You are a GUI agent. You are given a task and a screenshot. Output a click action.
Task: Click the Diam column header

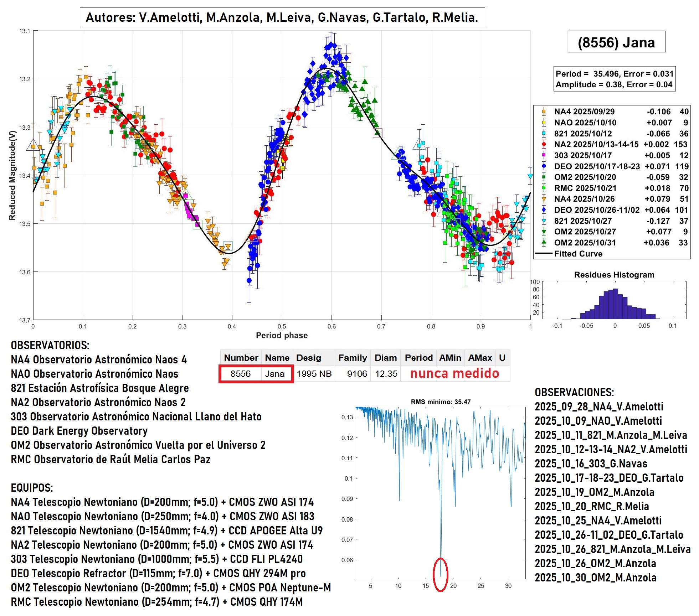coord(386,358)
